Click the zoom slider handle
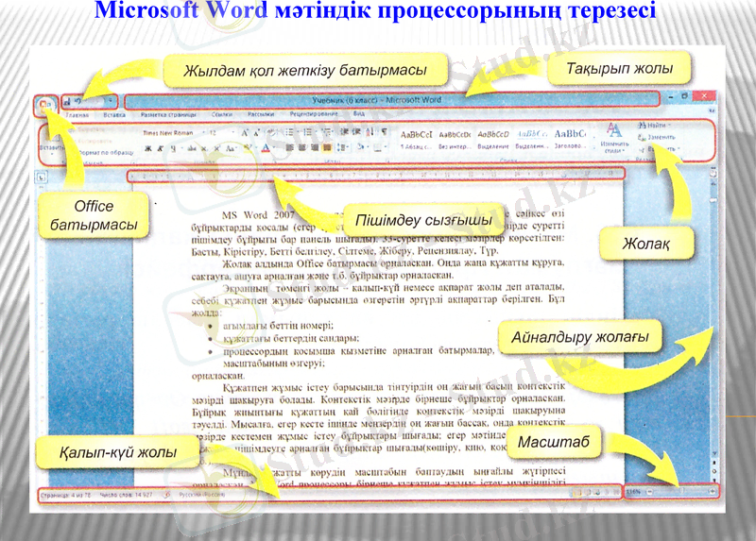 682,491
